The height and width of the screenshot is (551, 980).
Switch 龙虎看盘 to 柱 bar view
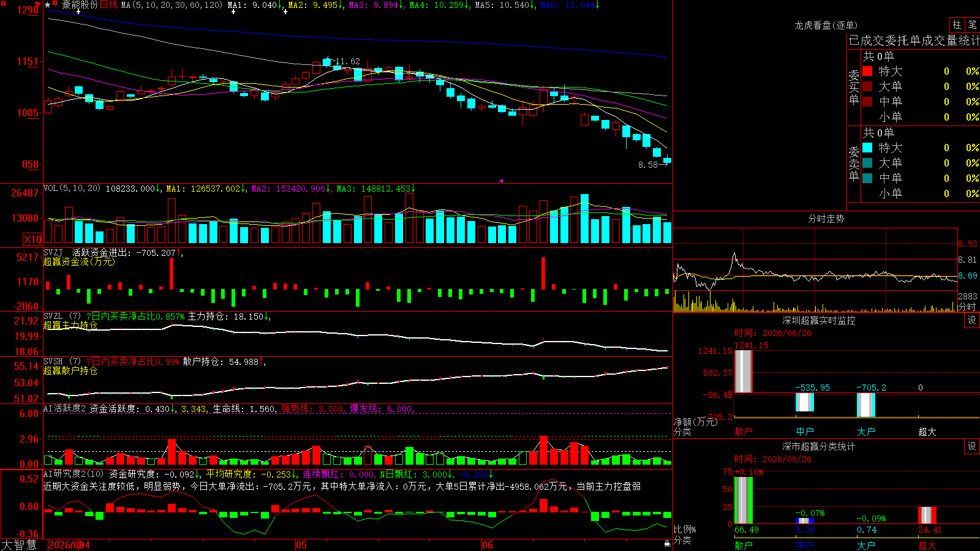tap(957, 24)
